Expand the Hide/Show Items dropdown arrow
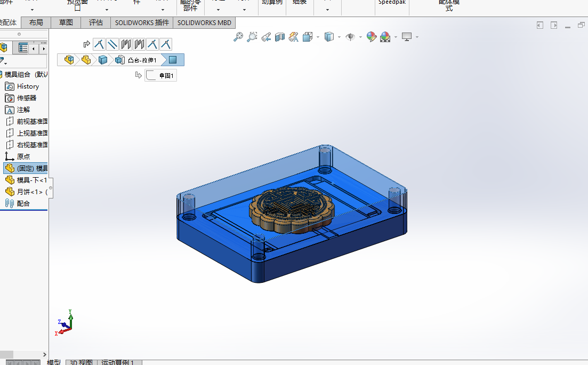The height and width of the screenshot is (365, 588). coord(361,37)
